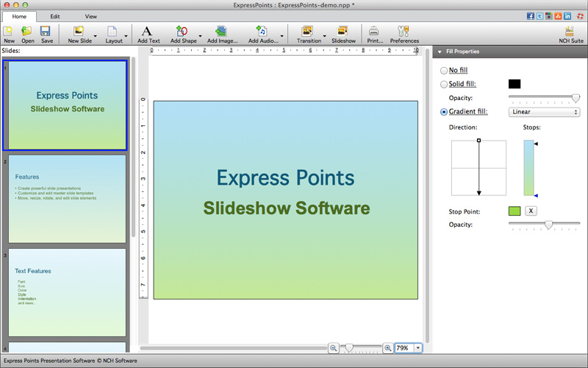This screenshot has width=588, height=368.
Task: Open Preferences
Action: 404,34
